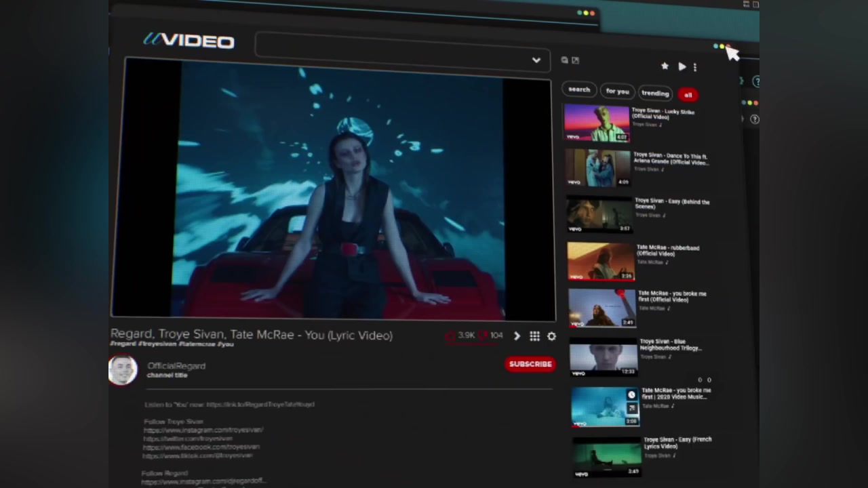The image size is (868, 488).
Task: Click the title text 'Troye Sivan - Blue Neighbourhood Trilogy...'
Action: point(671,345)
